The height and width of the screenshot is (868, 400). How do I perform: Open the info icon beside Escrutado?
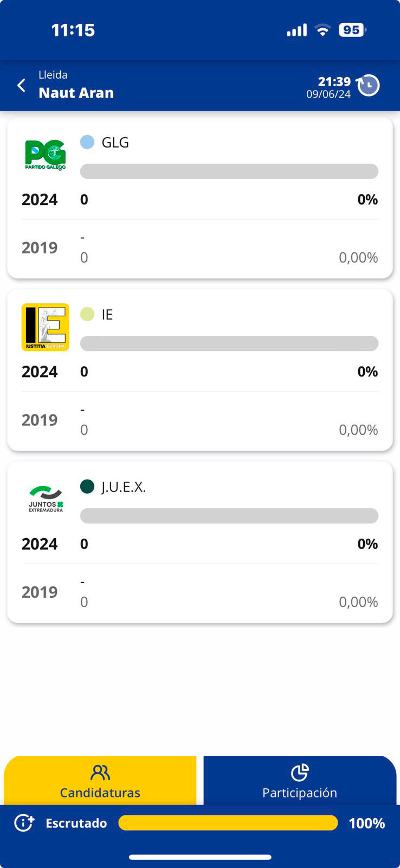click(24, 823)
